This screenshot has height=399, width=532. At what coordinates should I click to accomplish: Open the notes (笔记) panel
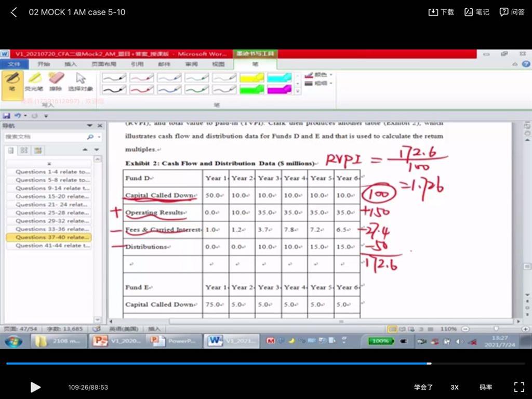point(476,12)
